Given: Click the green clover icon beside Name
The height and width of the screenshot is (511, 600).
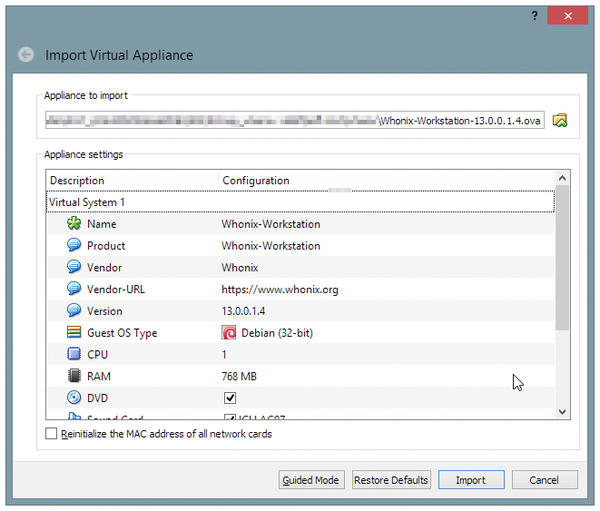Looking at the screenshot, I should (x=74, y=224).
